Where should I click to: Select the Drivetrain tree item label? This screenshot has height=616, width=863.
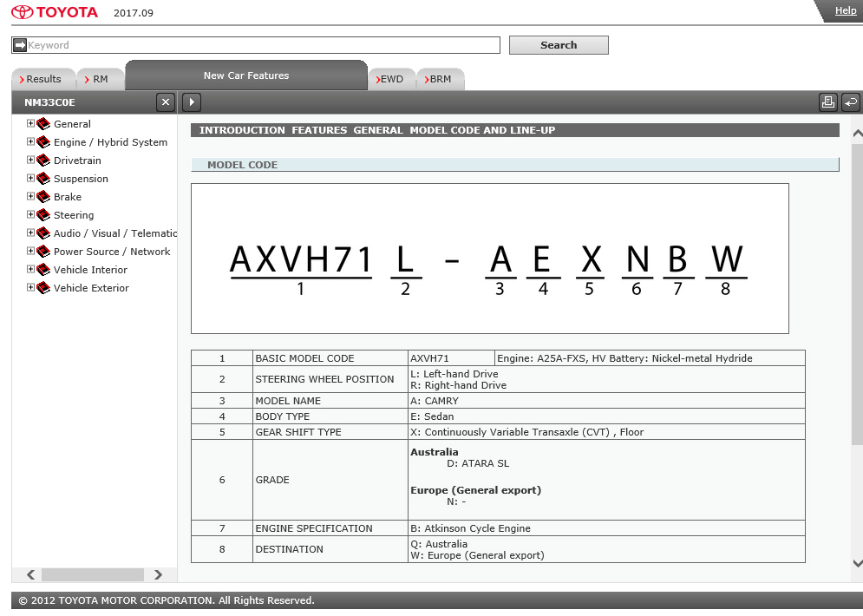click(x=77, y=161)
